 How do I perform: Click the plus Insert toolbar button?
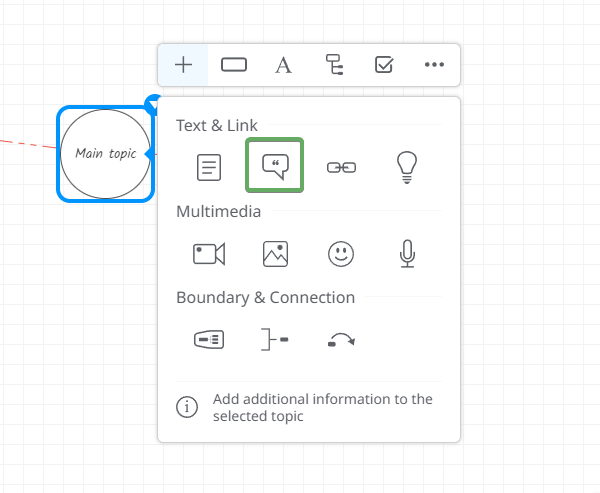click(183, 65)
